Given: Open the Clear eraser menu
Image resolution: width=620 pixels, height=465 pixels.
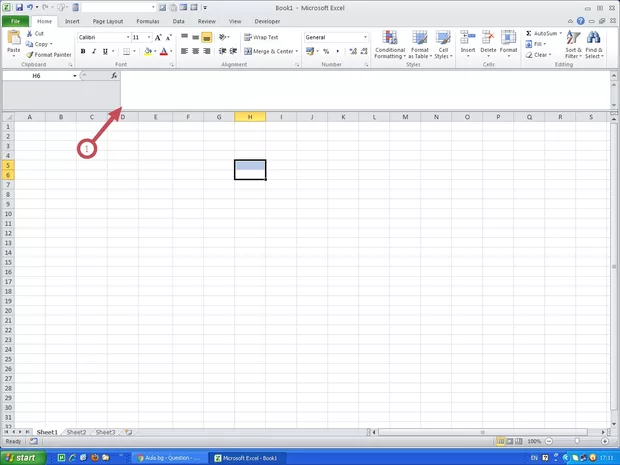Looking at the screenshot, I should tap(538, 55).
